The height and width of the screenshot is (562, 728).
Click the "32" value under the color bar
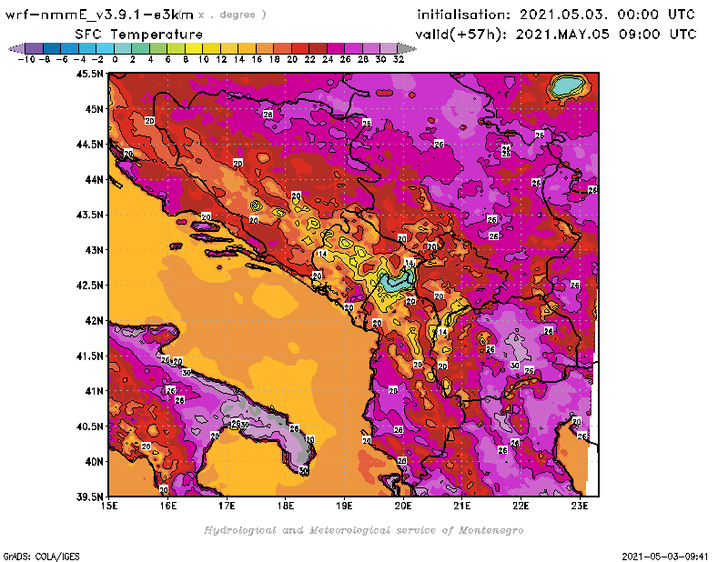(399, 59)
